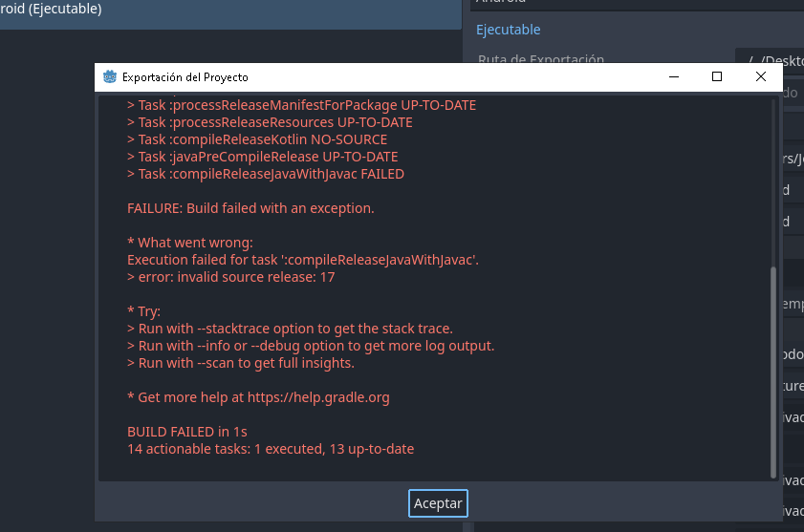Click scrollbar track above the log scroll thumb
The width and height of the screenshot is (804, 532).
[773, 181]
